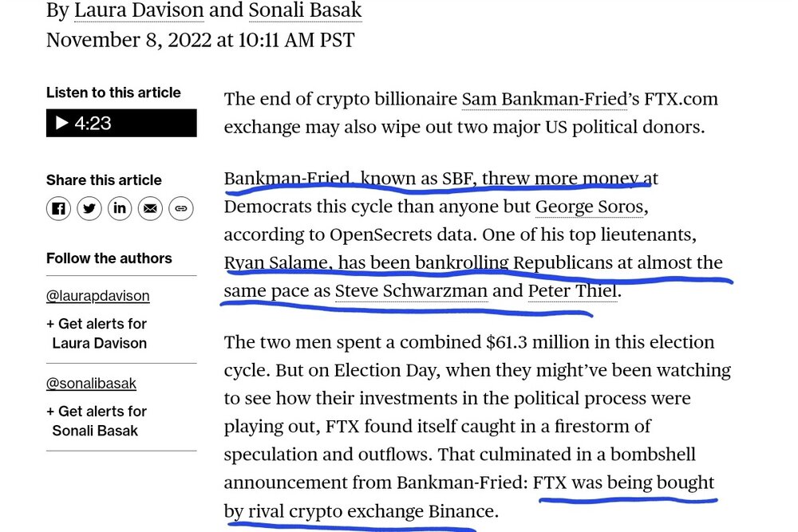Get alerts for Laura Davison
Image resolution: width=798 pixels, height=532 pixels.
coord(97,333)
